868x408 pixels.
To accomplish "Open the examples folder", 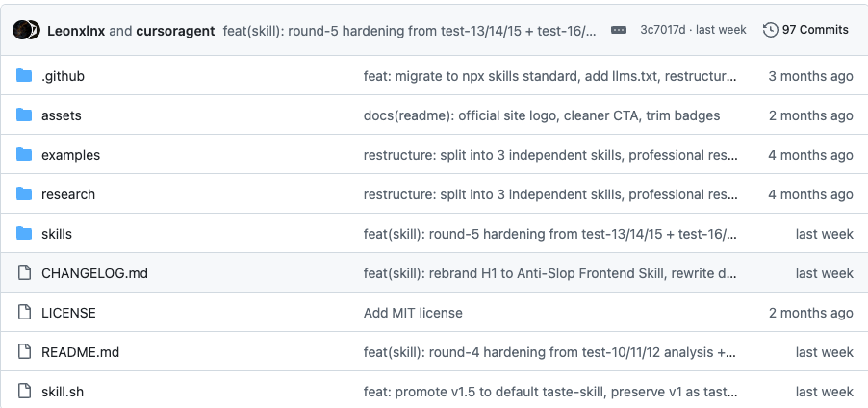I will click(71, 155).
